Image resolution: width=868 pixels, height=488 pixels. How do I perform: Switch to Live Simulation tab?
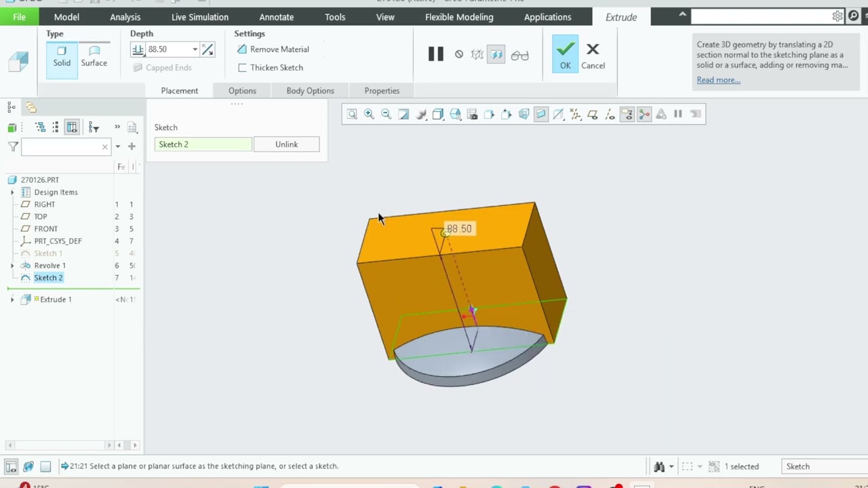click(x=200, y=17)
